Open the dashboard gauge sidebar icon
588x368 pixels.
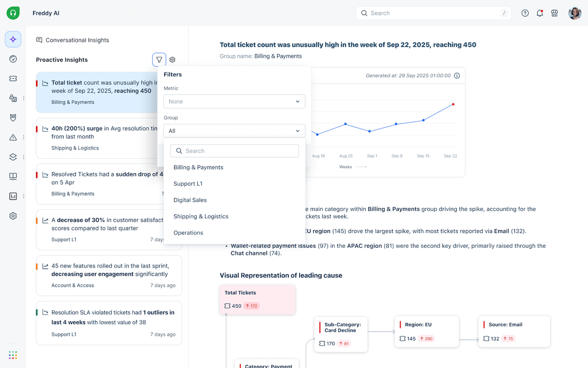(13, 59)
